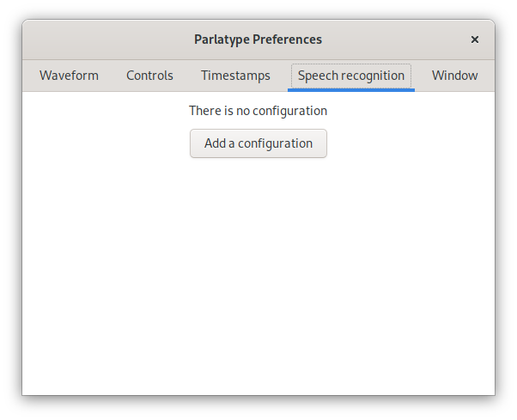
Task: Show waveform preferences
Action: click(x=69, y=76)
